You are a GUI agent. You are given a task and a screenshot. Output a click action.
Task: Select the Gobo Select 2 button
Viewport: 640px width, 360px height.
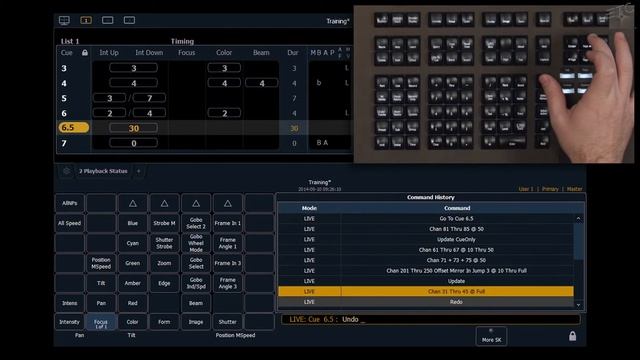point(196,223)
